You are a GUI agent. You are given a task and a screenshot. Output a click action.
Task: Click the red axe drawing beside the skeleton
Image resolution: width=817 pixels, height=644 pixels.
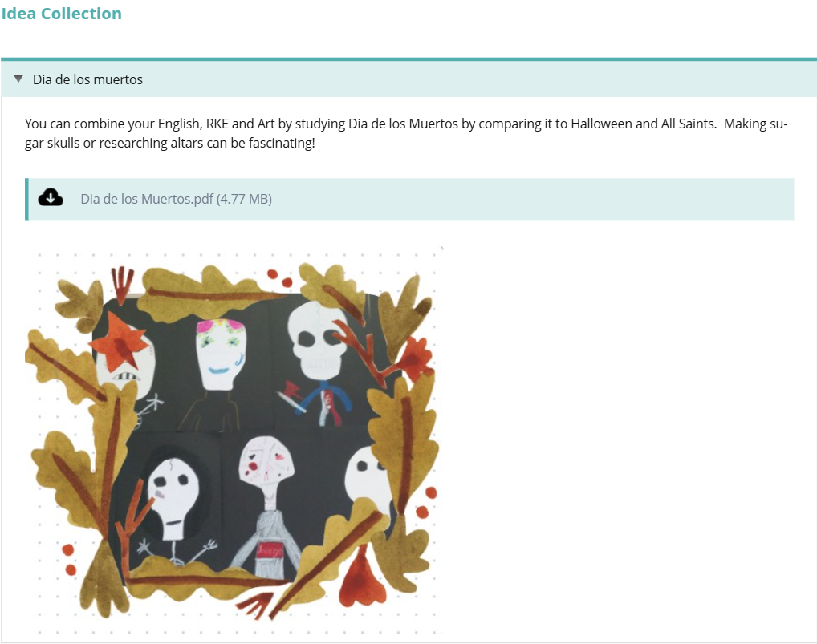pos(291,395)
